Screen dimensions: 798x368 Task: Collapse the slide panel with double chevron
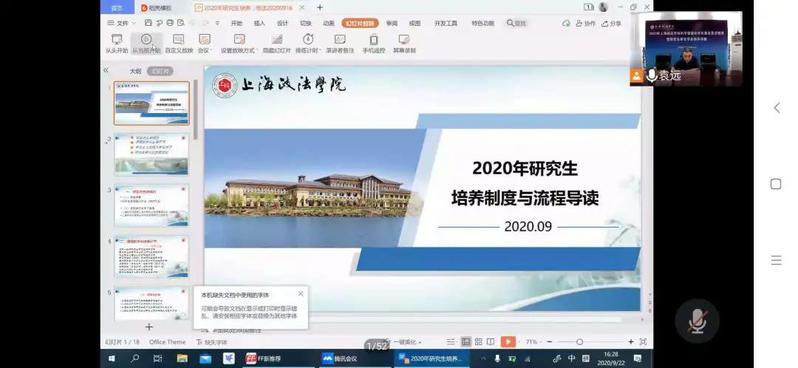tap(106, 70)
